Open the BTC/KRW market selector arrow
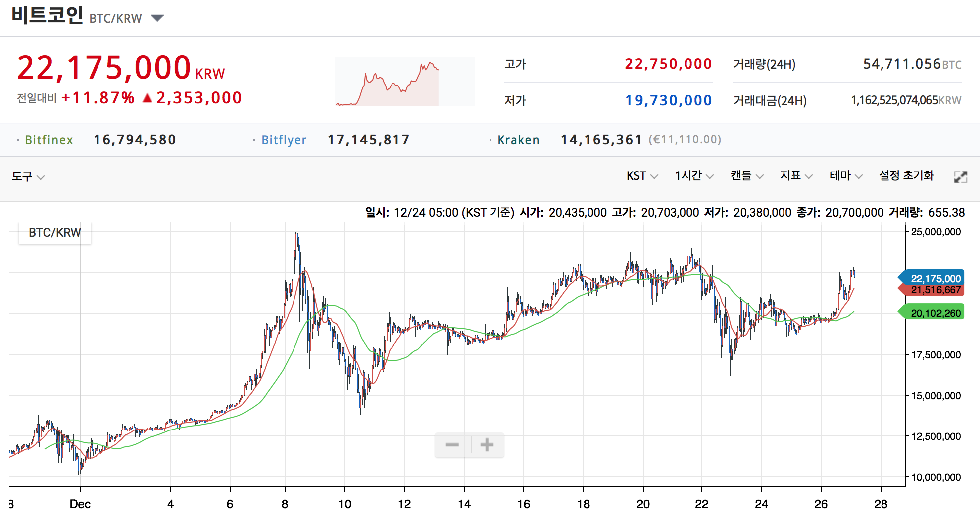This screenshot has height=516, width=980. point(157,18)
